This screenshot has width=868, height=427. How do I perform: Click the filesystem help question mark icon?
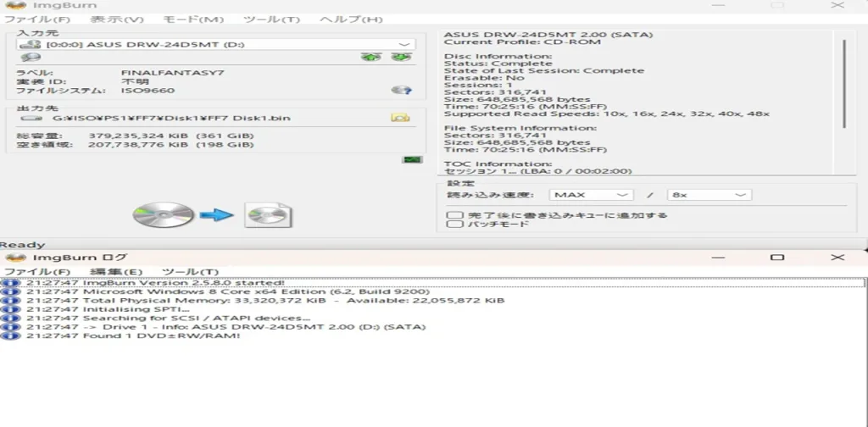[x=401, y=90]
